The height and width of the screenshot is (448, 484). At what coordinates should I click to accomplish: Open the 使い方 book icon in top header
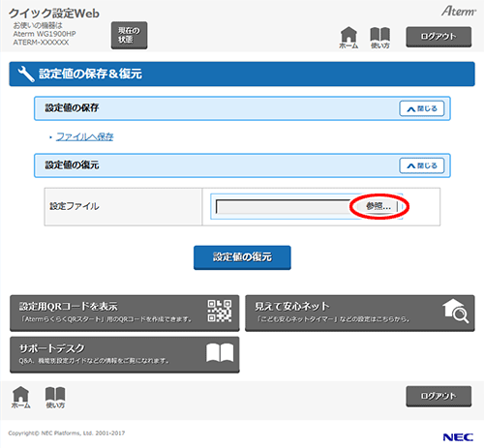380,38
